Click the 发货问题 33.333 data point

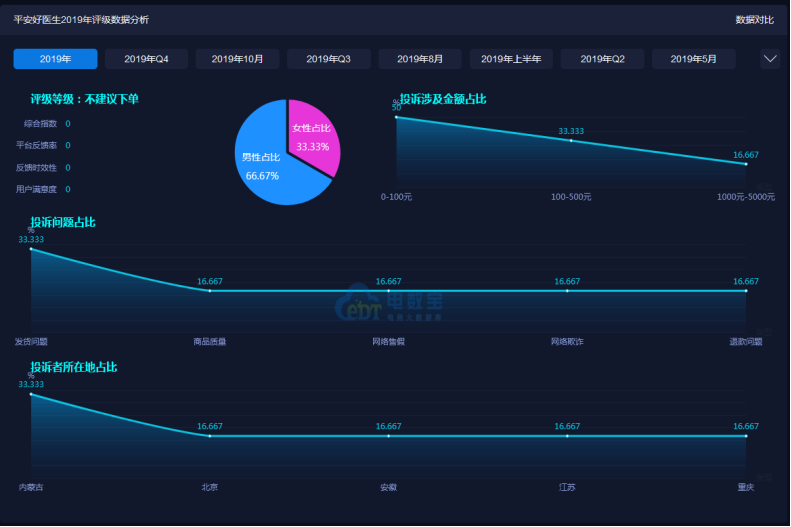31,249
